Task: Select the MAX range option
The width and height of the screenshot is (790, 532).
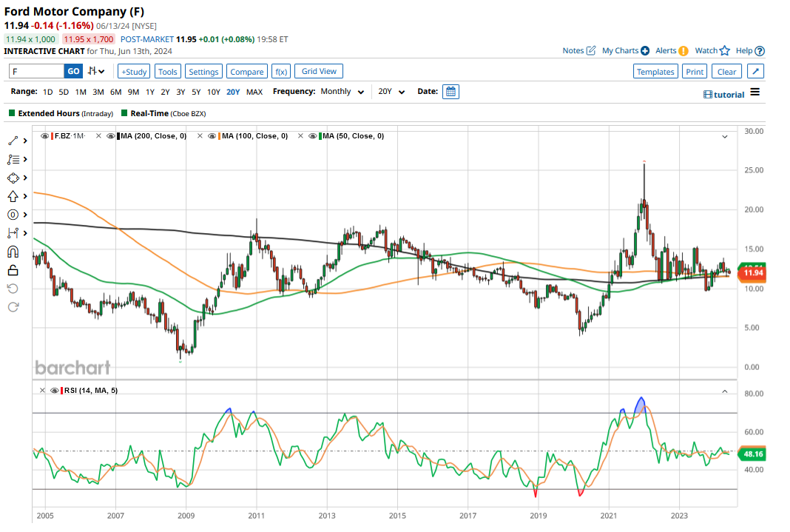Action: pos(254,92)
